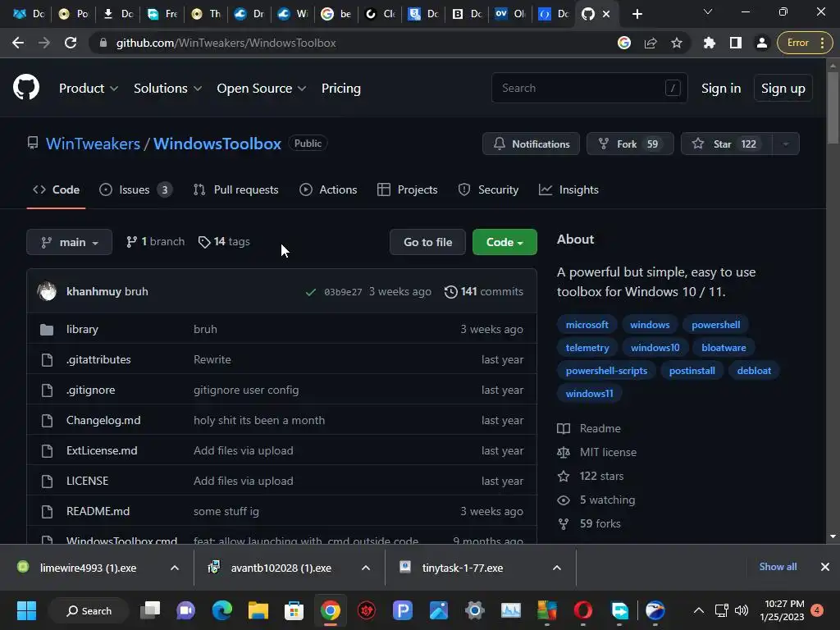Click the Sign up button
The height and width of the screenshot is (630, 840).
[783, 89]
